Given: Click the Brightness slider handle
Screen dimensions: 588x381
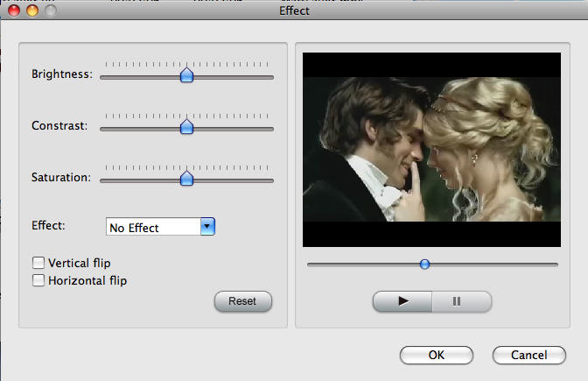Looking at the screenshot, I should (186, 75).
